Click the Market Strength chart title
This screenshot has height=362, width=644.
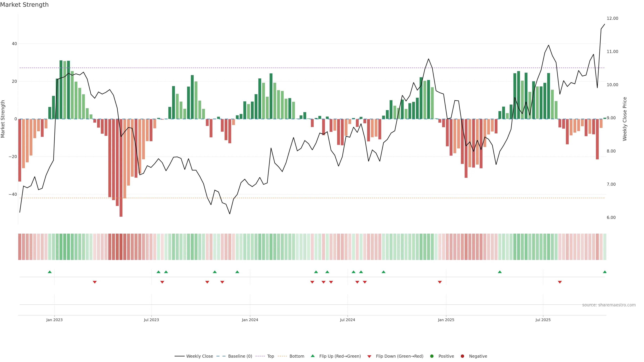[24, 5]
